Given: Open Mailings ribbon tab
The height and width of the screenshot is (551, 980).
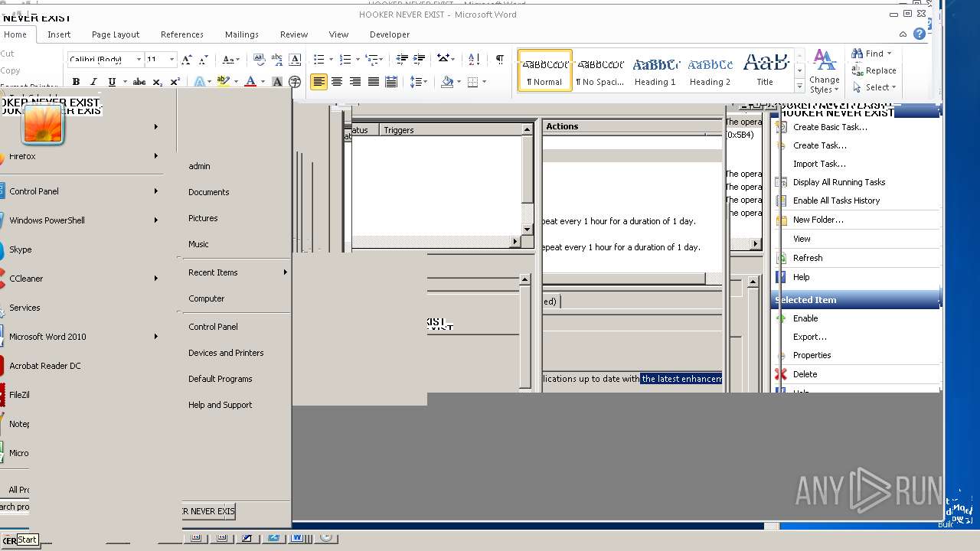Looking at the screenshot, I should pyautogui.click(x=242, y=34).
